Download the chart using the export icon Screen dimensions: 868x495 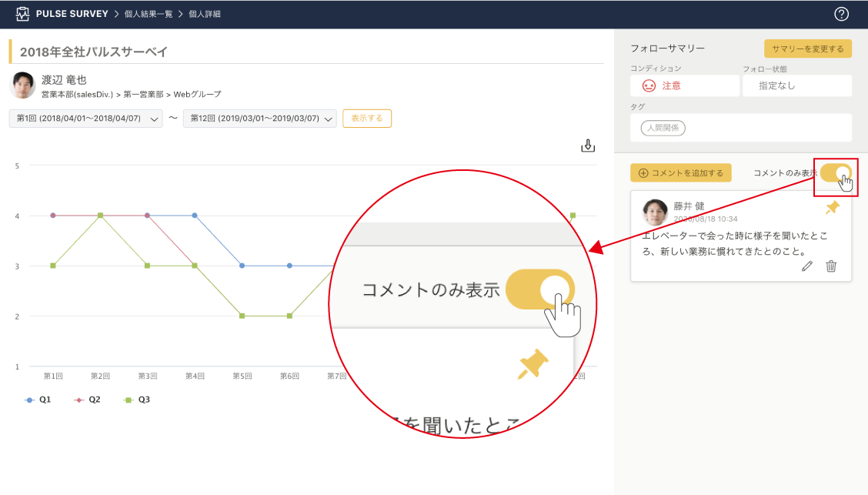pyautogui.click(x=588, y=145)
